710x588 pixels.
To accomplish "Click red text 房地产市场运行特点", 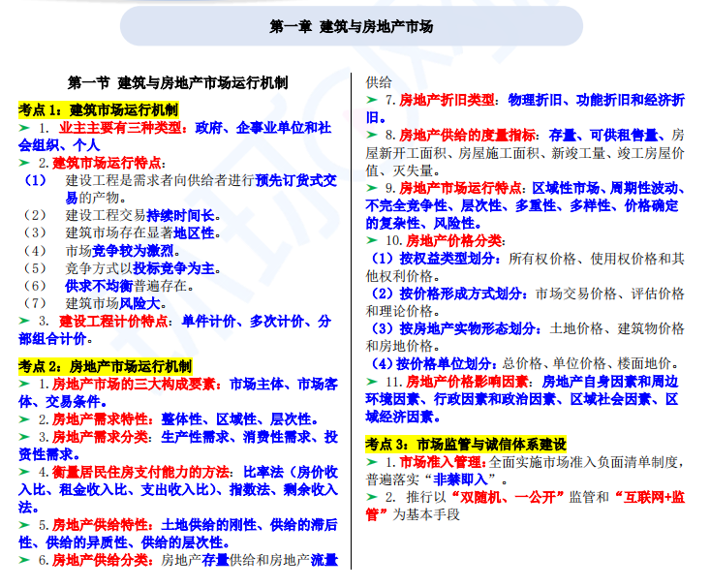I will [x=460, y=189].
